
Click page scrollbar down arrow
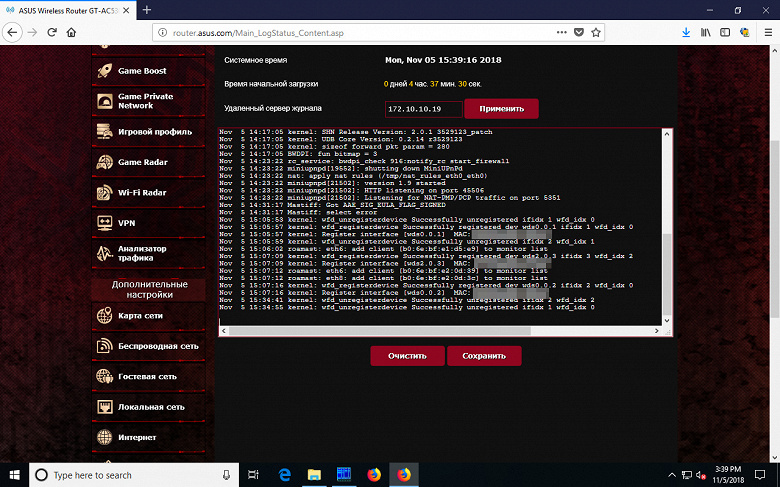point(775,457)
